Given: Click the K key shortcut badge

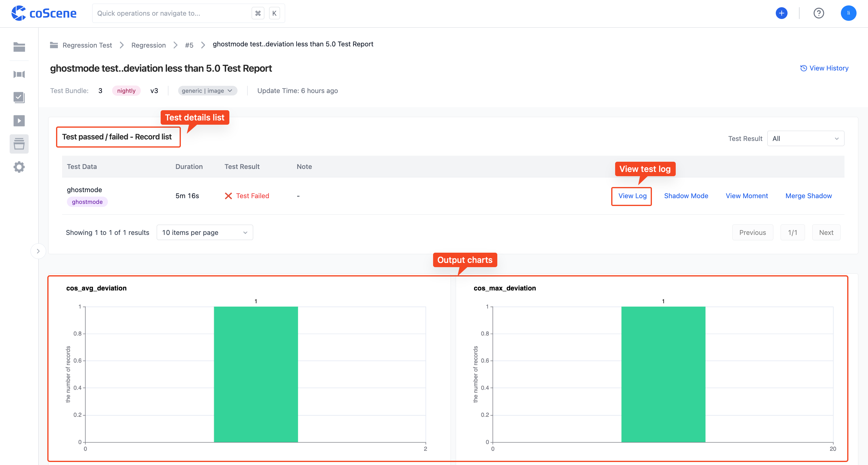Looking at the screenshot, I should [274, 13].
